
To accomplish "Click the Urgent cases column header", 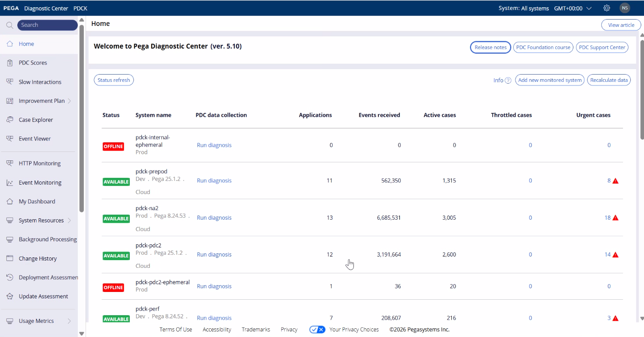I will pos(593,115).
